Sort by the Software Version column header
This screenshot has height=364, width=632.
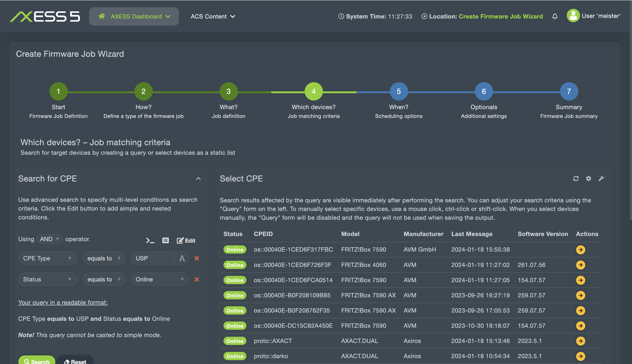point(543,234)
